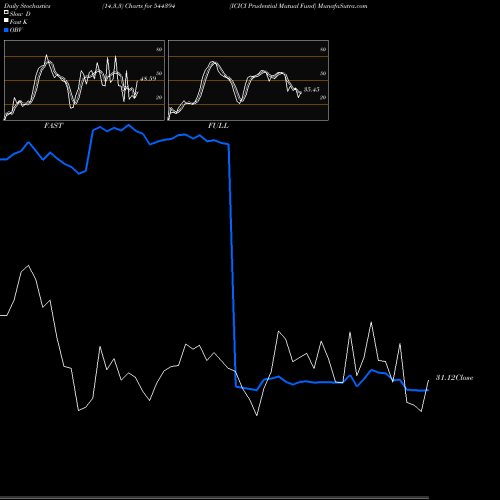This screenshot has width=500, height=500.
Task: Click the 80 axis label in FAST chart
Action: coord(159,49)
